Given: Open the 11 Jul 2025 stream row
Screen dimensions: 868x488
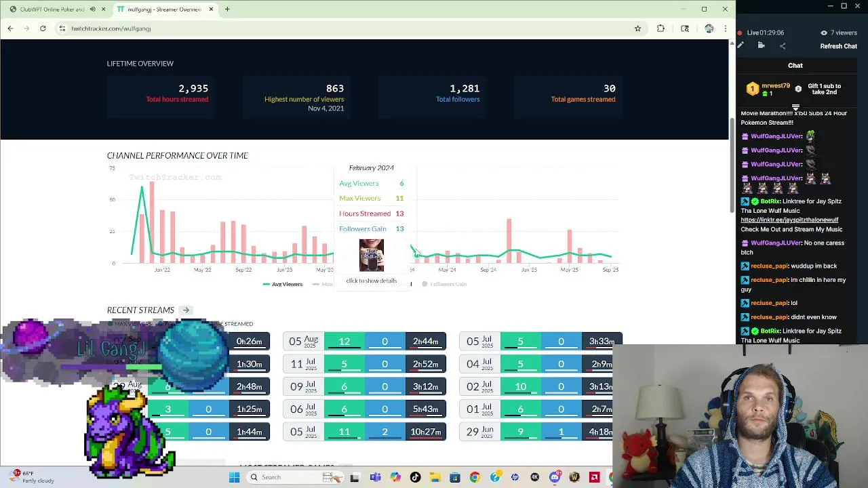Looking at the screenshot, I should tap(364, 364).
